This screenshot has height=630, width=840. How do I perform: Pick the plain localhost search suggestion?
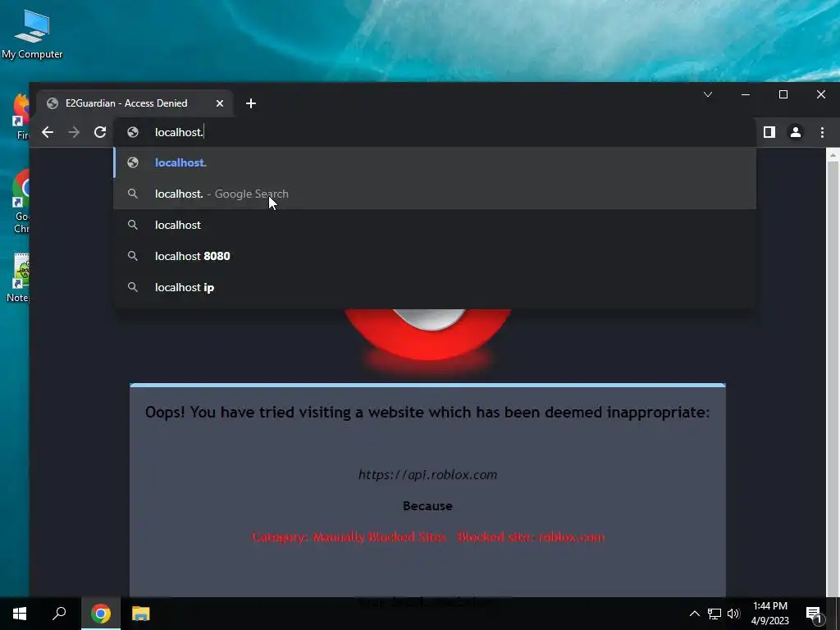point(435,225)
